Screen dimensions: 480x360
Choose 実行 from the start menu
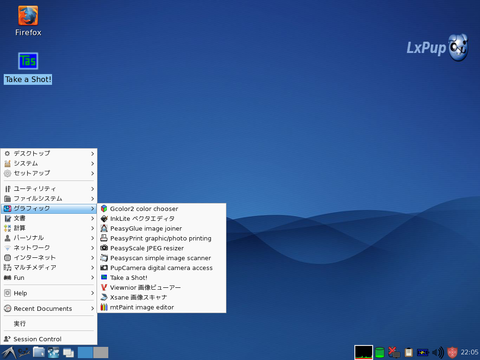click(x=49, y=324)
